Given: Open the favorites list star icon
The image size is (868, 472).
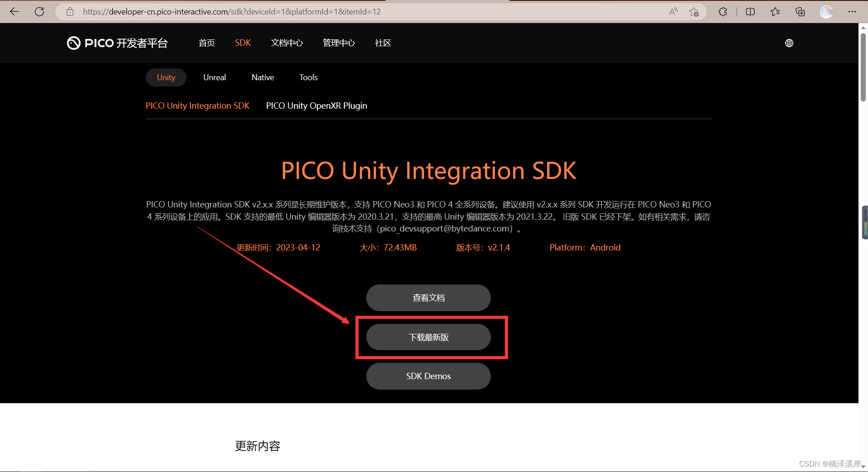Looking at the screenshot, I should tap(775, 12).
